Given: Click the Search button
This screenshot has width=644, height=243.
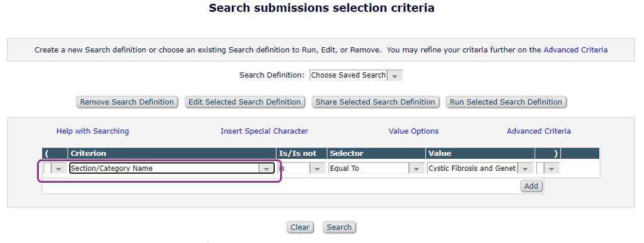Looking at the screenshot, I should (x=339, y=227).
